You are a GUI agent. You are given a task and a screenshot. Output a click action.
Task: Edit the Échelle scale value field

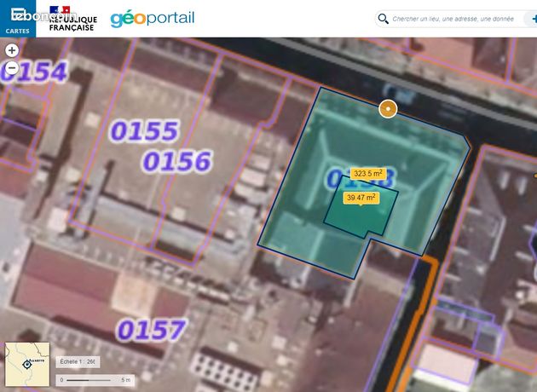(78, 361)
